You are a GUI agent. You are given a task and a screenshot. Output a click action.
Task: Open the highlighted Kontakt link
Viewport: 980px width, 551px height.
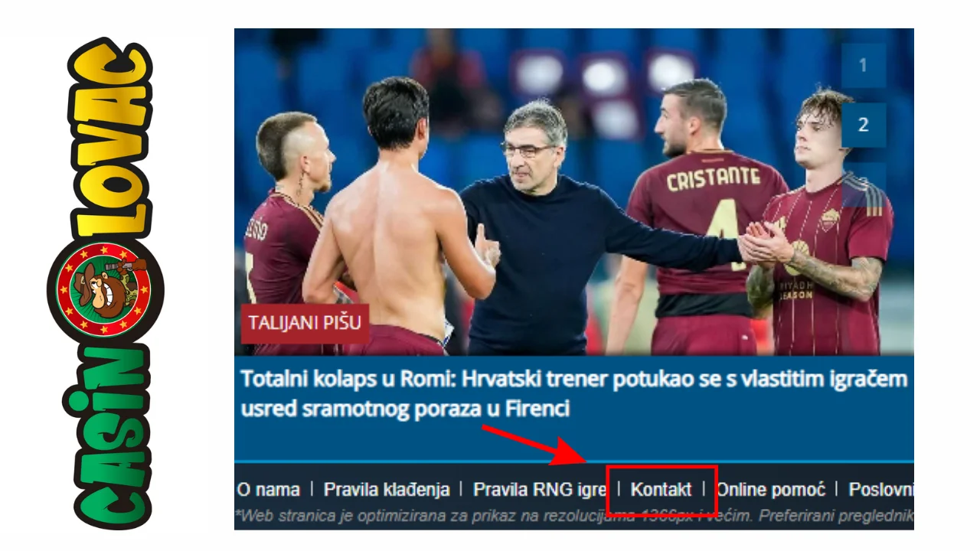661,490
